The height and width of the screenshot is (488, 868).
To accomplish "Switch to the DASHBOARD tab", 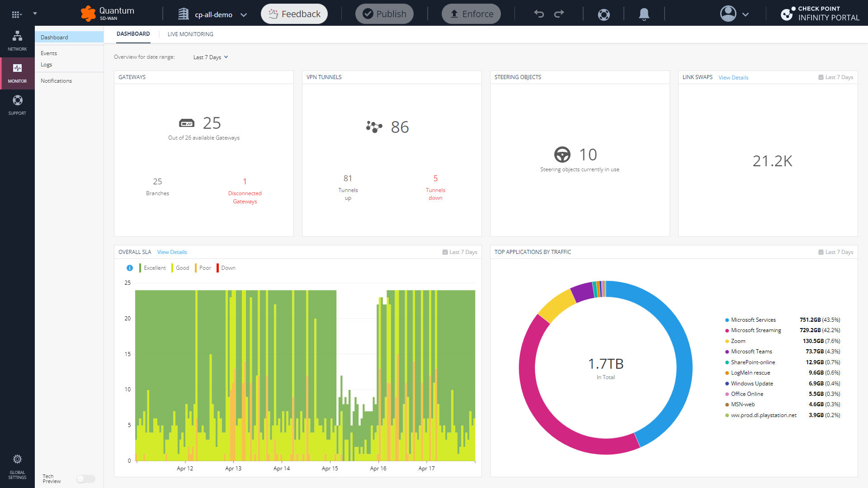I will tap(133, 34).
